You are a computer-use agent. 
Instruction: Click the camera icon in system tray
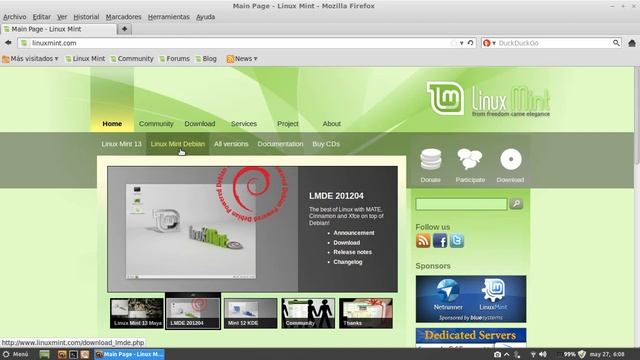point(497,354)
